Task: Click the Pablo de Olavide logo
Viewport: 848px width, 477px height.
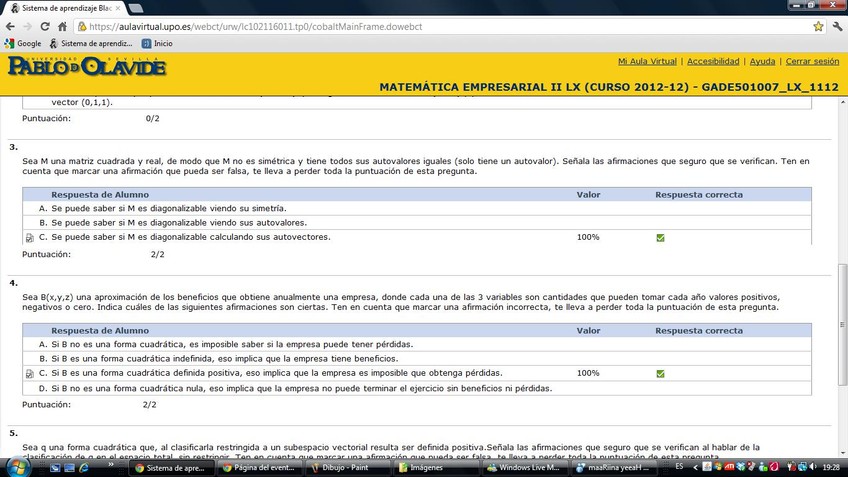Action: click(86, 67)
